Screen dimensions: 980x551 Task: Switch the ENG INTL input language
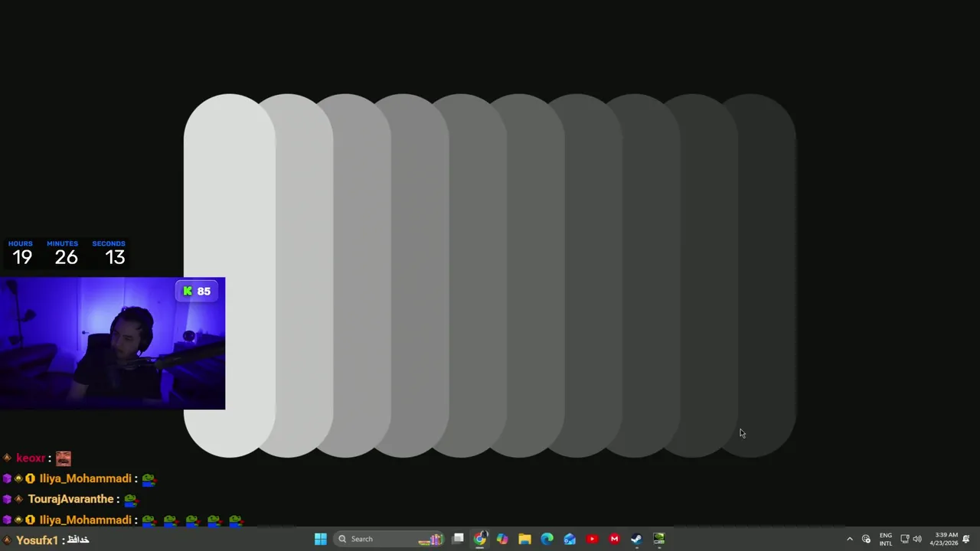click(x=886, y=539)
